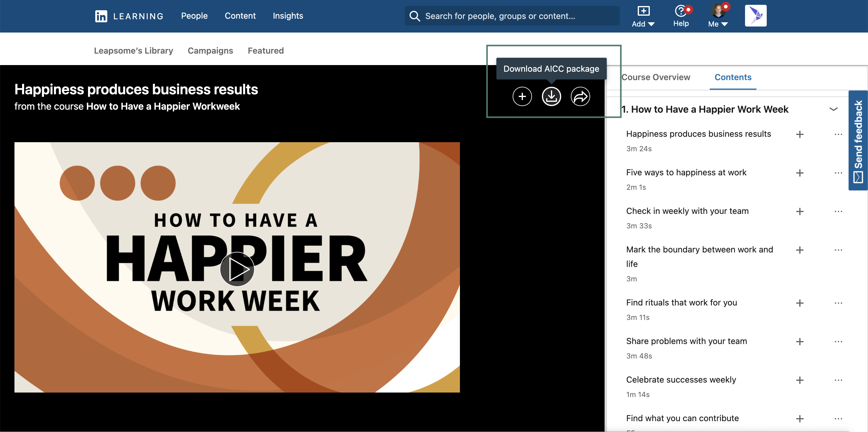The image size is (868, 432).
Task: Open lesson 'Share problems with your team'
Action: coord(686,341)
